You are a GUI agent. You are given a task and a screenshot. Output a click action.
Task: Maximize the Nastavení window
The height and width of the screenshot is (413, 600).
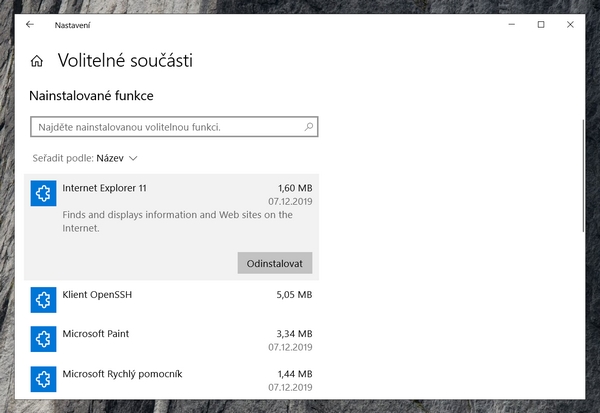(541, 24)
